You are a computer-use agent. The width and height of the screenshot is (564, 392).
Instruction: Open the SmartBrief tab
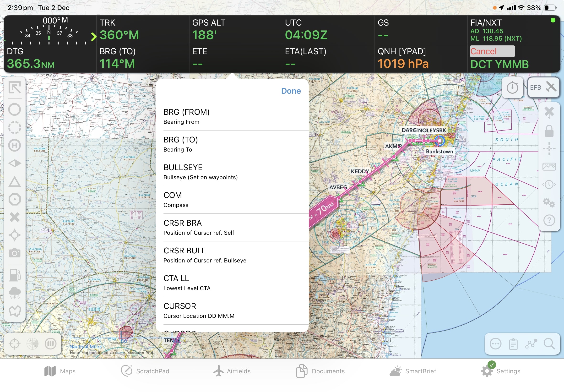point(413,371)
